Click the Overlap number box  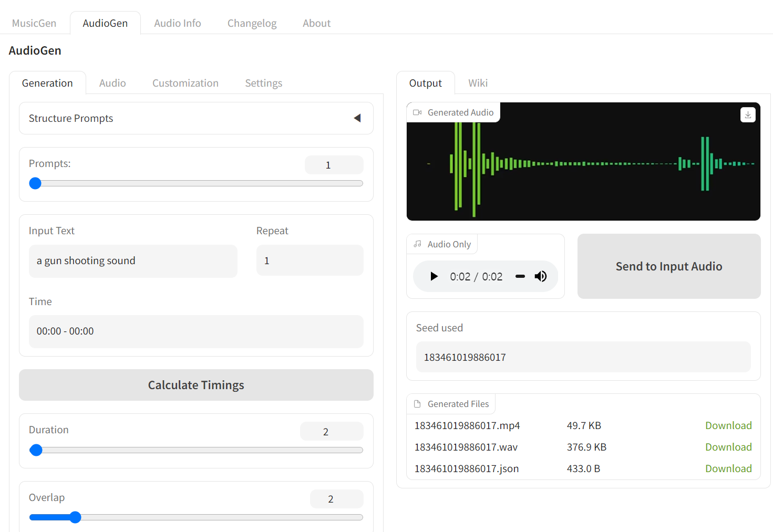click(336, 499)
